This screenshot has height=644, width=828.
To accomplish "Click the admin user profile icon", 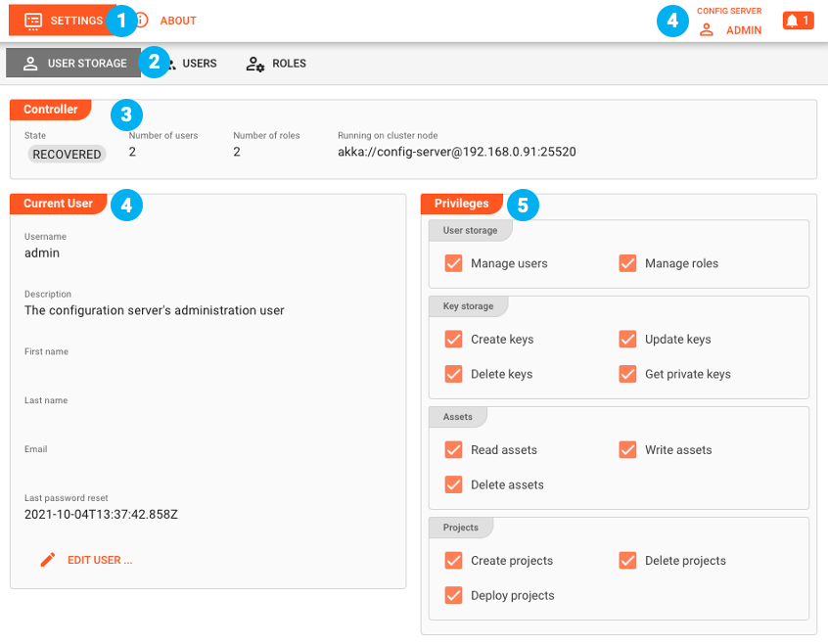I will [706, 30].
